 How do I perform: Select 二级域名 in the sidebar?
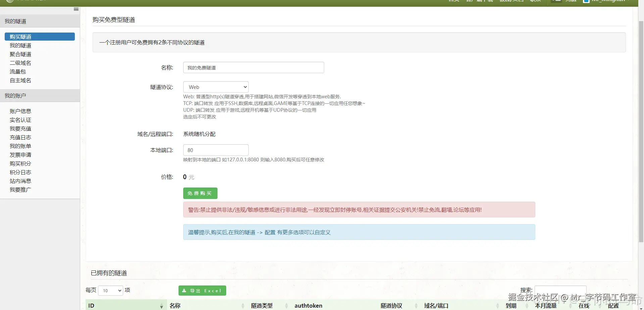20,63
